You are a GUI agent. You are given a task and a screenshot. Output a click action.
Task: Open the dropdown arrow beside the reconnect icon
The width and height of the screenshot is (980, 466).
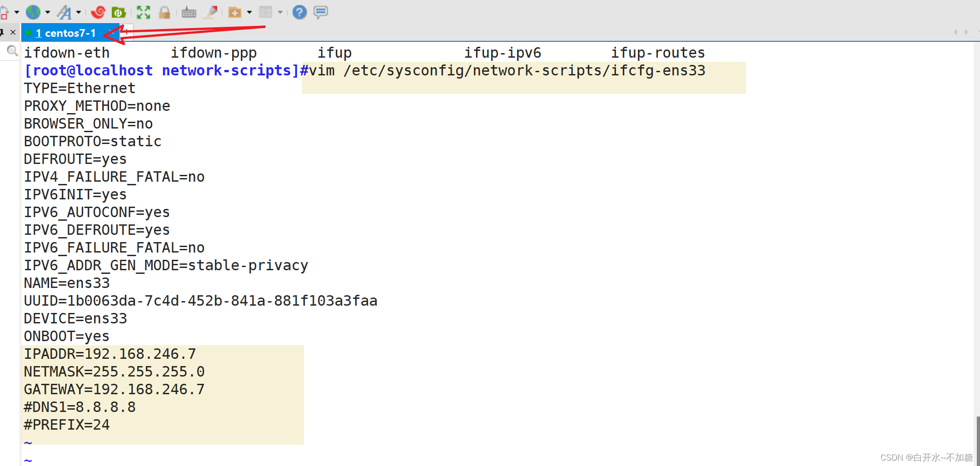(x=17, y=12)
